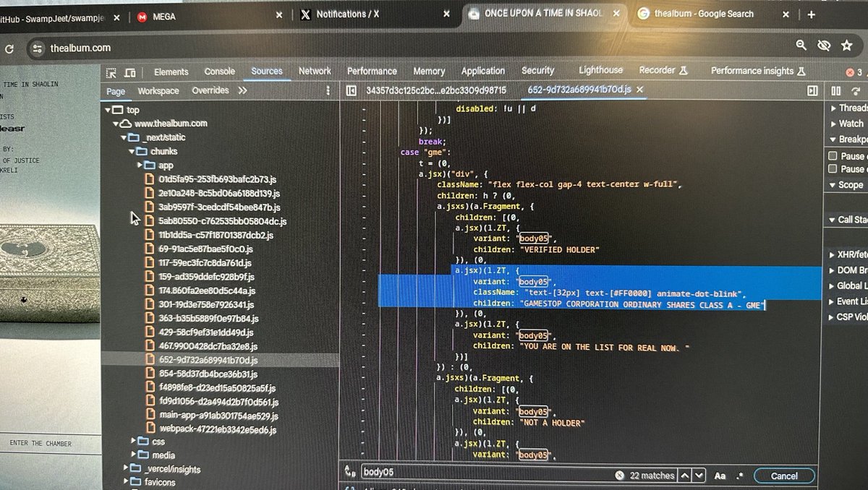Expand the css folder
This screenshot has width=868, height=490.
[135, 441]
